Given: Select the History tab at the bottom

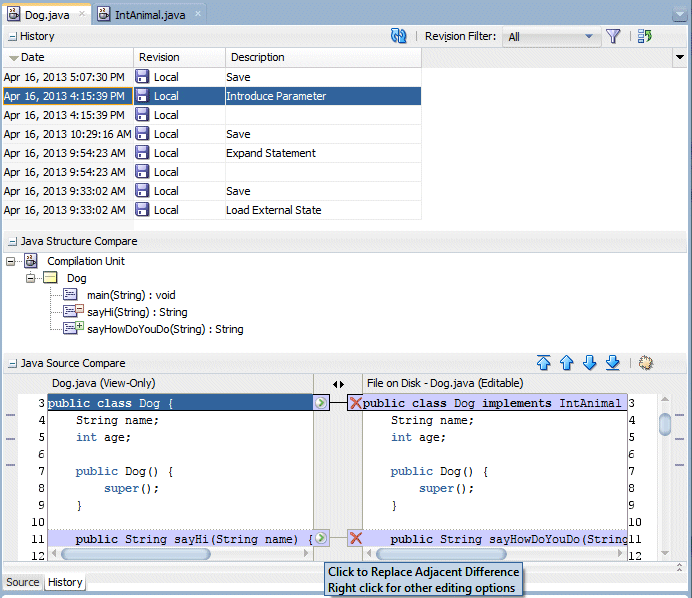Looking at the screenshot, I should (x=65, y=582).
